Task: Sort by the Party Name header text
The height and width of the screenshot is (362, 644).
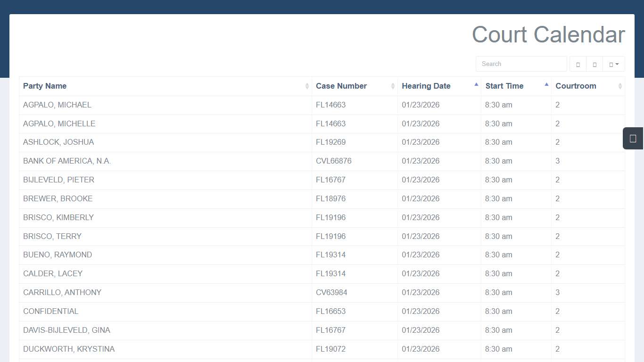Action: point(45,86)
